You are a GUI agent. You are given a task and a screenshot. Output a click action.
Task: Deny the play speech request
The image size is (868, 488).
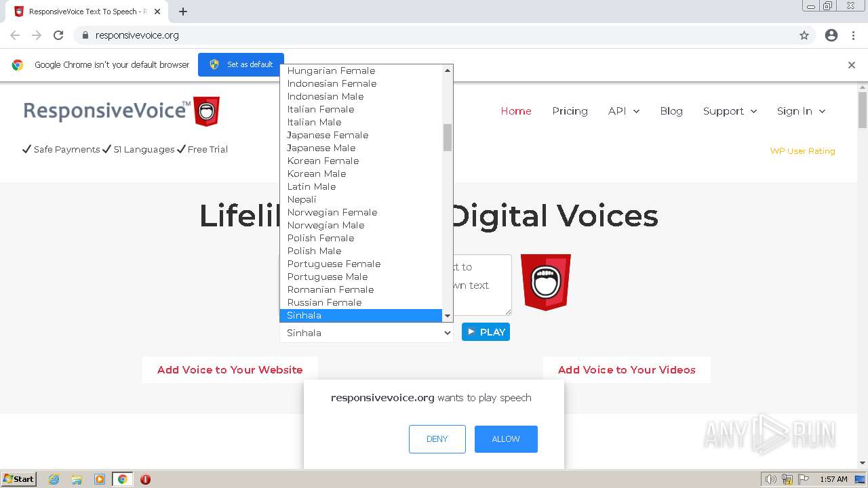(x=437, y=439)
